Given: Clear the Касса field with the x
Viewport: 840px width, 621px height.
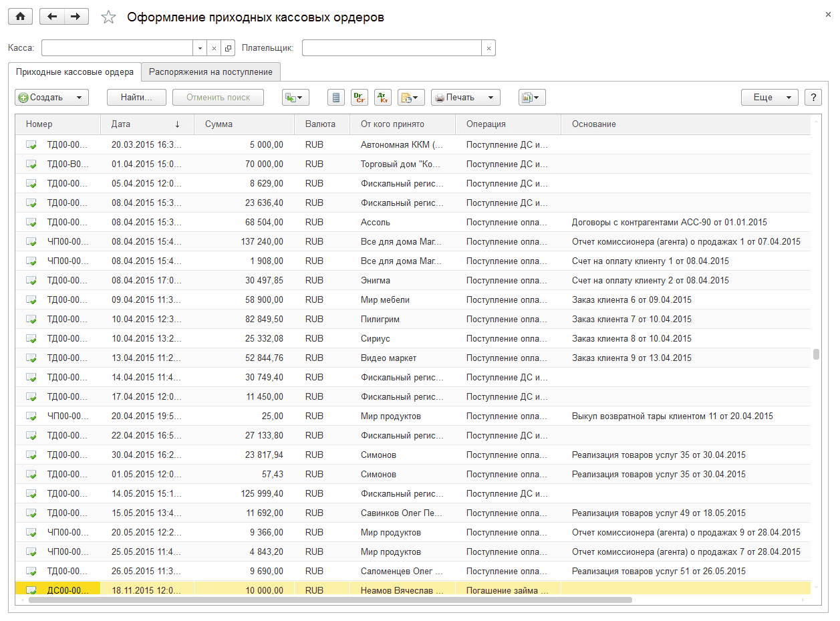Looking at the screenshot, I should pyautogui.click(x=214, y=48).
